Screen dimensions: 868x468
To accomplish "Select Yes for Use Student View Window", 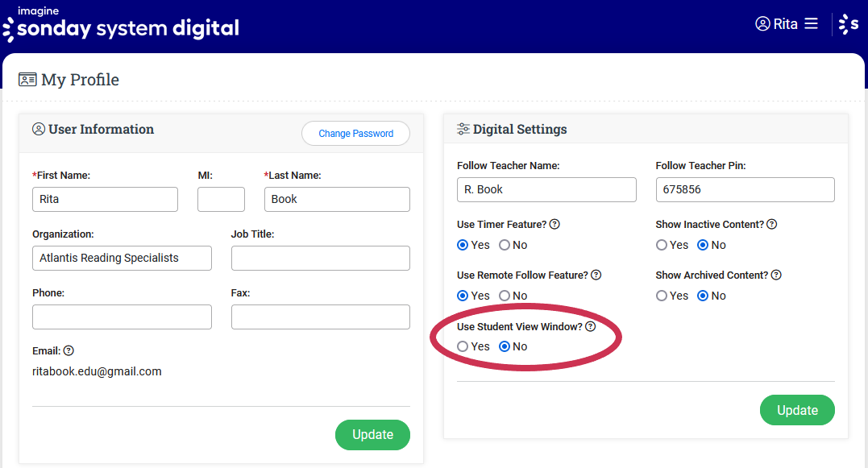I will coord(463,346).
